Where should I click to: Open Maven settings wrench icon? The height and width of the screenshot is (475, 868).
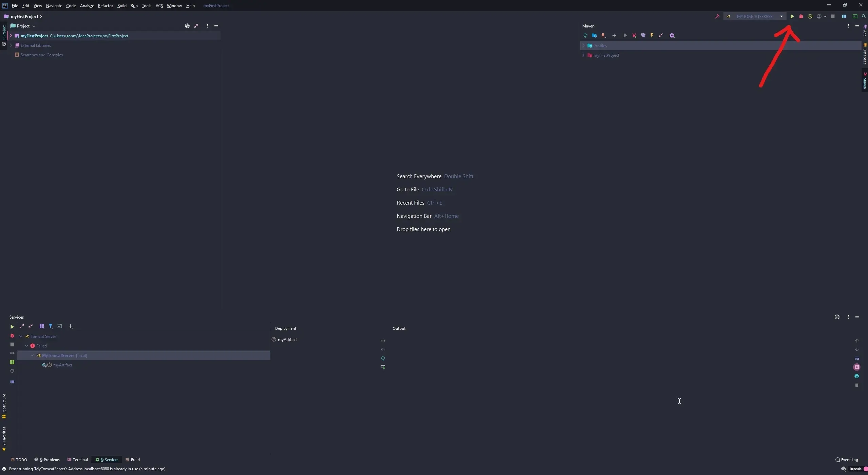tap(672, 35)
